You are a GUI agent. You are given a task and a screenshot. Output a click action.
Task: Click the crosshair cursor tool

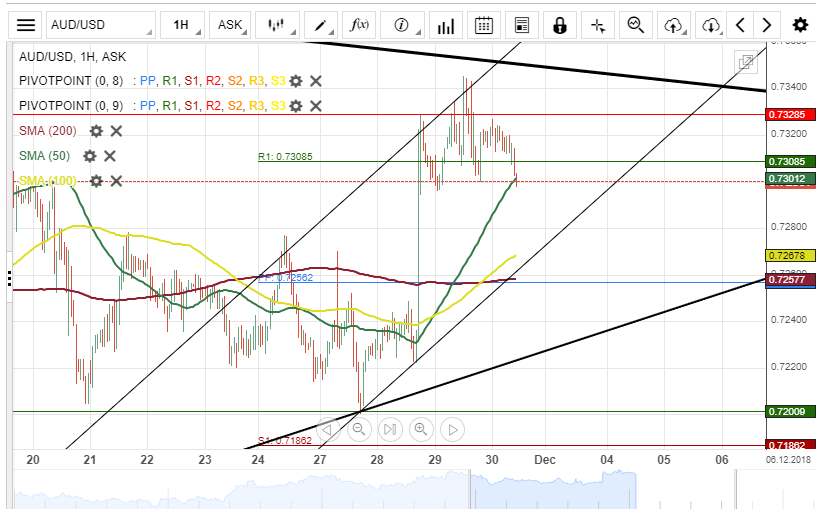(598, 25)
